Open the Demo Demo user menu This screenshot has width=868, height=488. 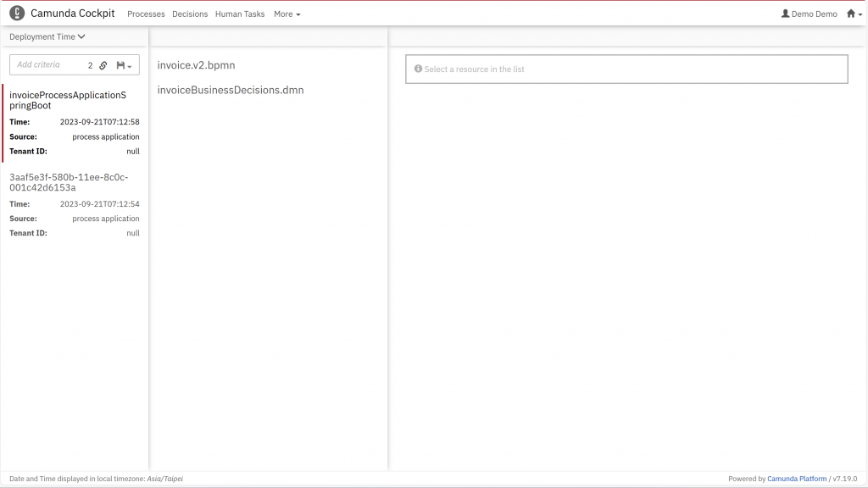[810, 14]
